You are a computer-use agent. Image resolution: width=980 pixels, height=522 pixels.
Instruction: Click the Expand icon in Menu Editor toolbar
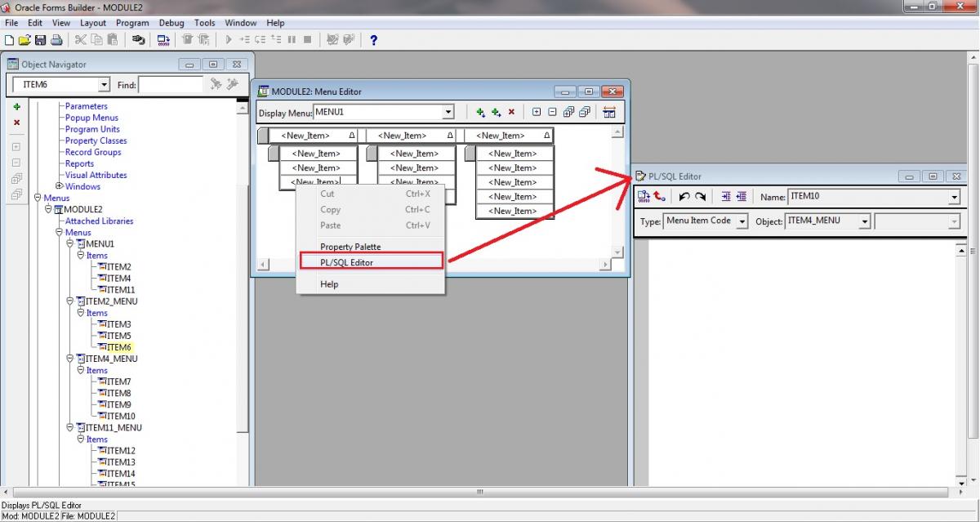click(x=537, y=113)
